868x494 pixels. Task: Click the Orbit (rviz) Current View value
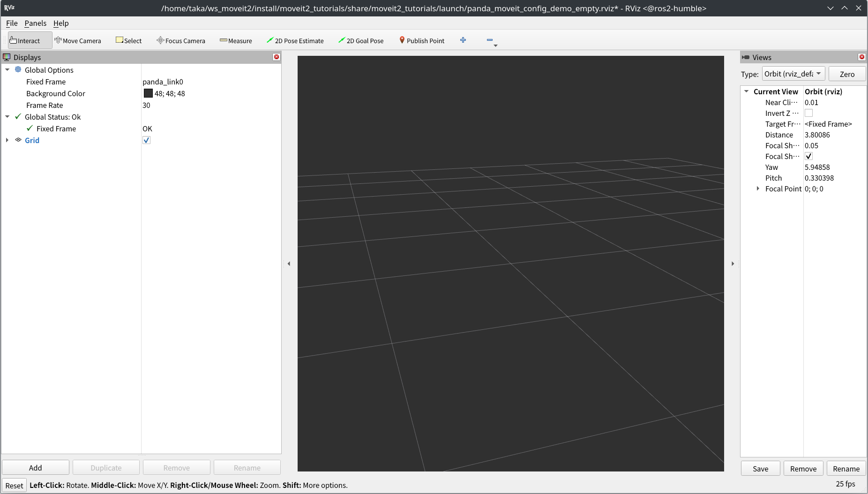(823, 91)
